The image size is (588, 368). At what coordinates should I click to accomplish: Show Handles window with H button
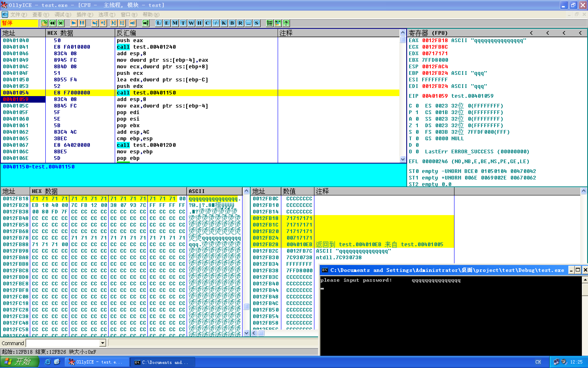(199, 23)
